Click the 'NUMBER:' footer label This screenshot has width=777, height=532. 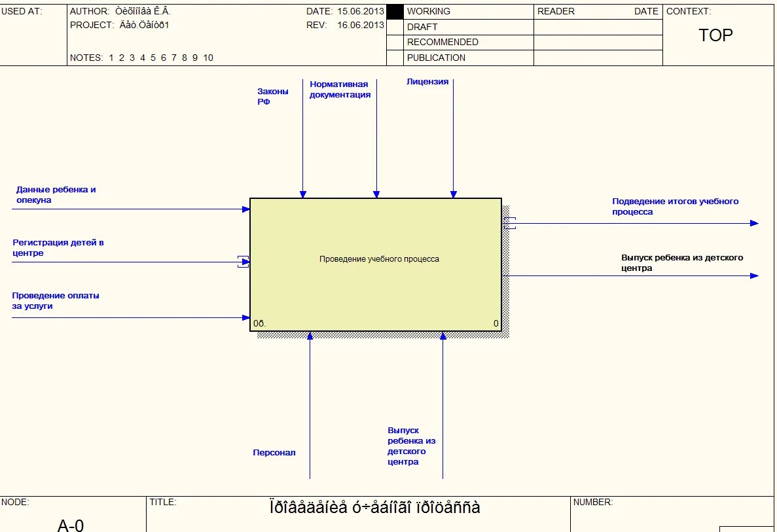click(592, 503)
